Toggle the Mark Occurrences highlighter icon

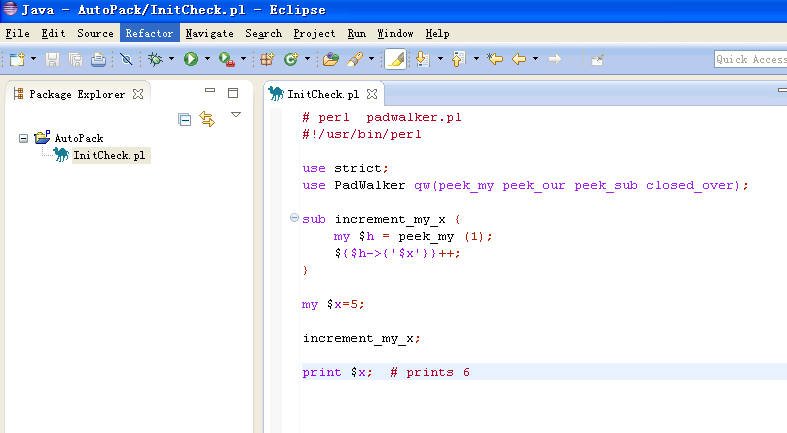click(x=396, y=60)
